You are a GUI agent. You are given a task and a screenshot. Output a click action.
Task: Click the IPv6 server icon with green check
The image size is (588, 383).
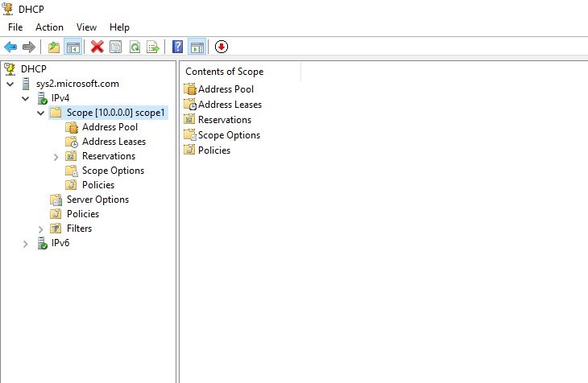tap(42, 243)
